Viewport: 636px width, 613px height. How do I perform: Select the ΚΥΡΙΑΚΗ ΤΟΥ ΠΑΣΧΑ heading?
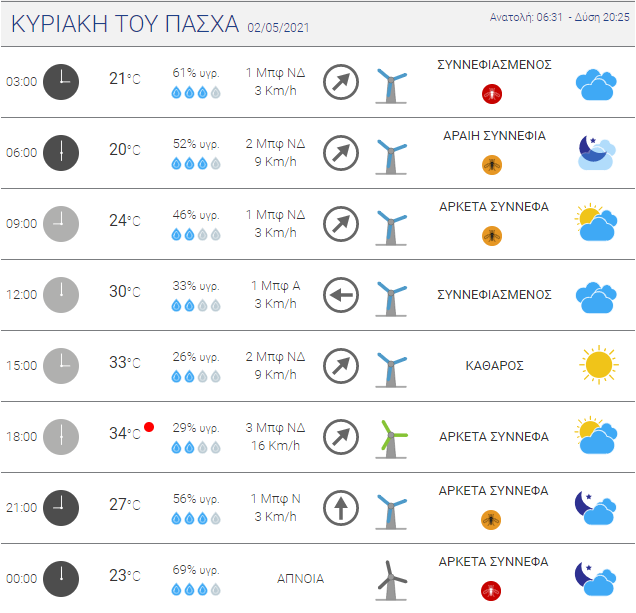point(125,24)
